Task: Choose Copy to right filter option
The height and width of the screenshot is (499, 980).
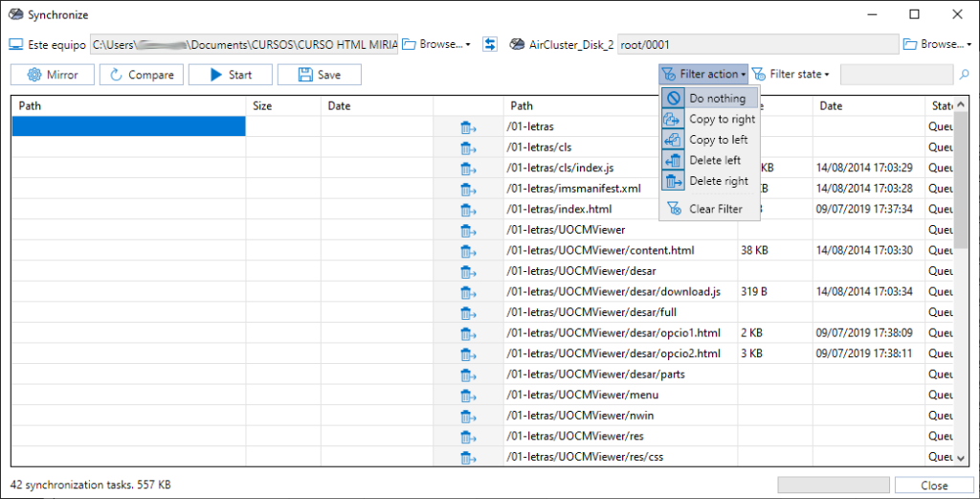Action: [x=709, y=119]
